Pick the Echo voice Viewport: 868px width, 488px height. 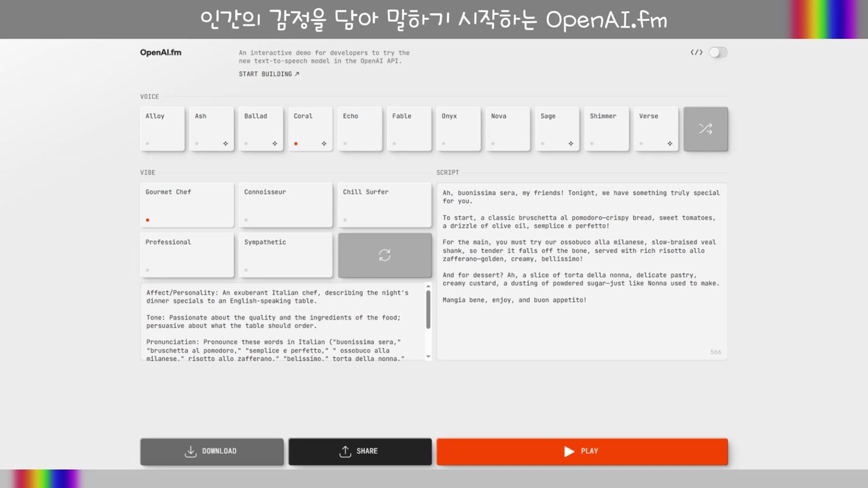[x=360, y=129]
